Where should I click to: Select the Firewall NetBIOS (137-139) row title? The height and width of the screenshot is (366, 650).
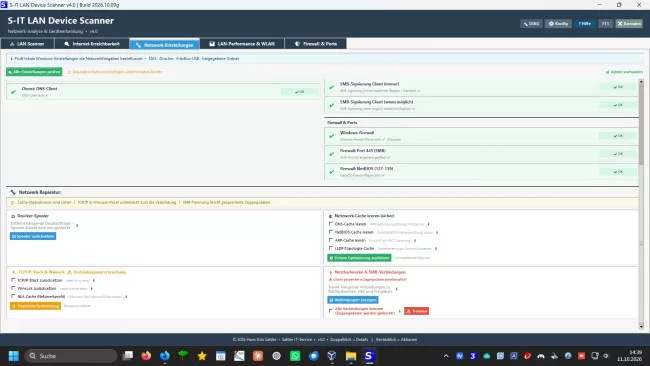[x=366, y=169]
